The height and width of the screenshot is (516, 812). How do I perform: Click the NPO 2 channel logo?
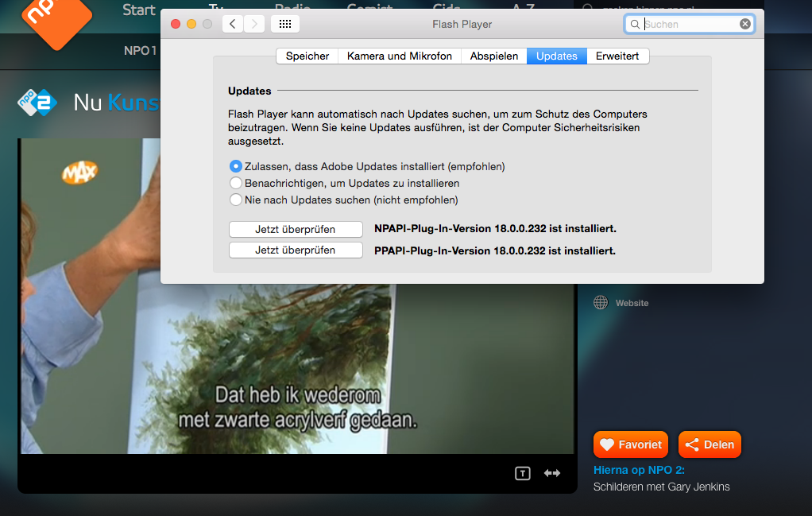pyautogui.click(x=39, y=103)
